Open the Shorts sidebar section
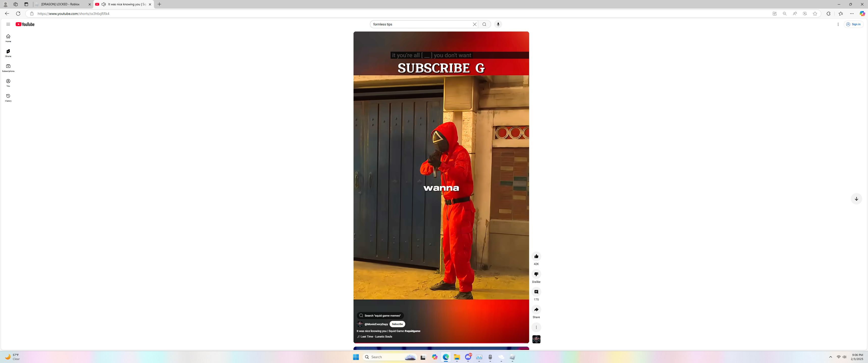The height and width of the screenshot is (363, 868). click(x=8, y=52)
